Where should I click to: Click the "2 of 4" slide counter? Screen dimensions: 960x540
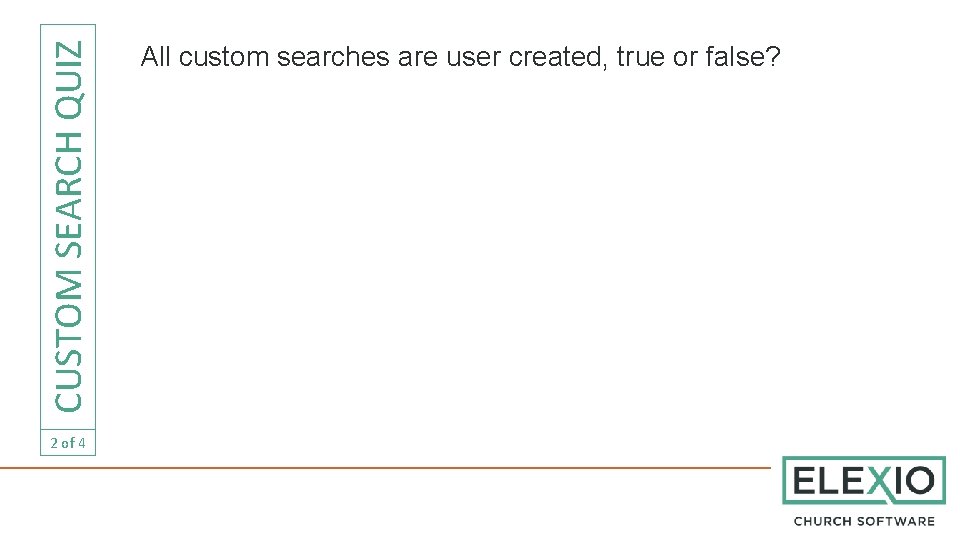tap(68, 443)
